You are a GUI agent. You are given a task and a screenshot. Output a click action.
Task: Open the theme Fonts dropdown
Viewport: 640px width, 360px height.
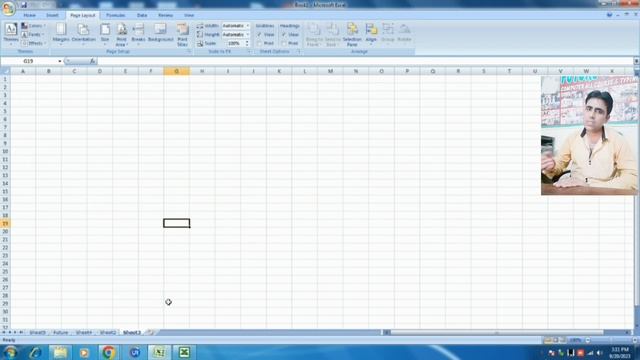point(33,35)
